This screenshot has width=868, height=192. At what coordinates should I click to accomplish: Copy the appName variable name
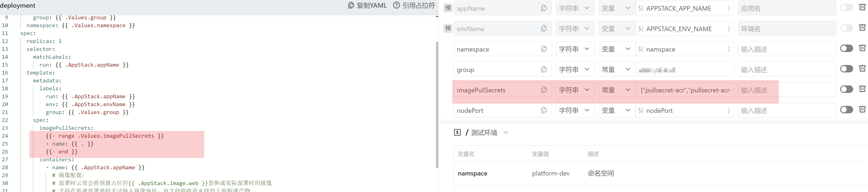544,8
